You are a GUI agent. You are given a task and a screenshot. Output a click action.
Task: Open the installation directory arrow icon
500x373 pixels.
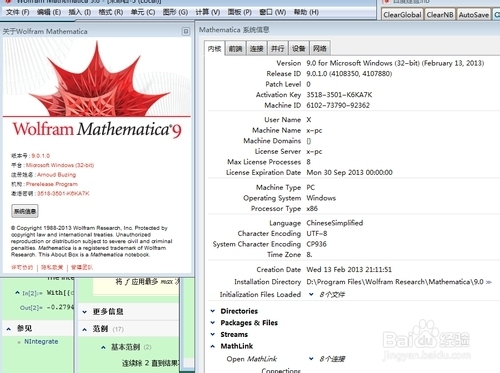pyautogui.click(x=489, y=282)
